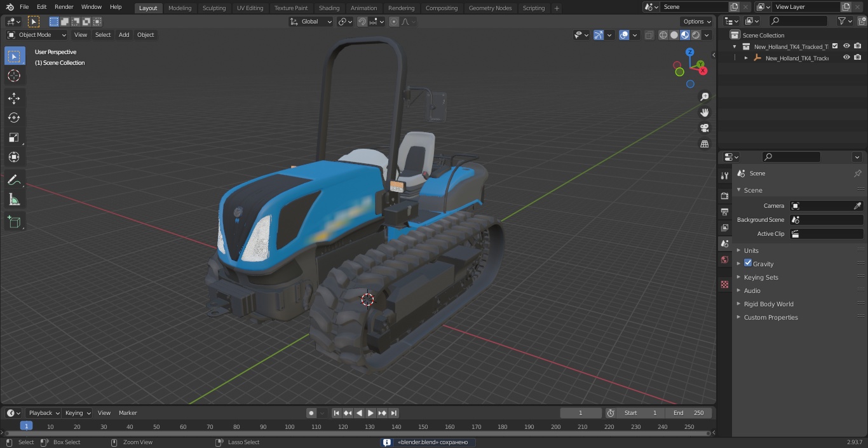Select the Cursor tool in toolbar

(x=14, y=76)
